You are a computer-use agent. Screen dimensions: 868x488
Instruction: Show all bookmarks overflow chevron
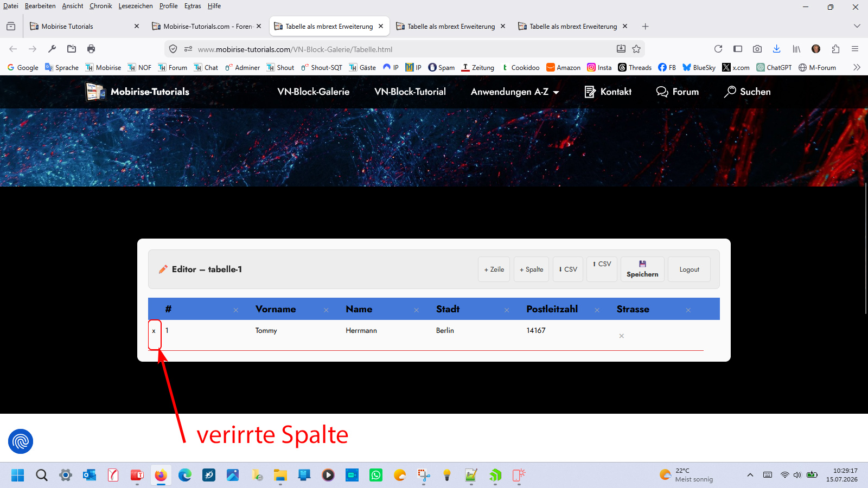point(857,67)
